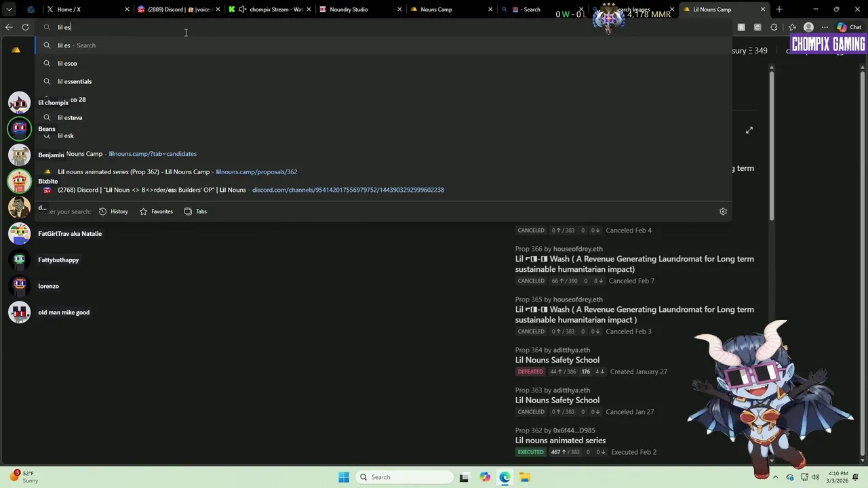Choose the 'lil essentials' search suggestion
The height and width of the screenshot is (488, 868).
point(383,81)
